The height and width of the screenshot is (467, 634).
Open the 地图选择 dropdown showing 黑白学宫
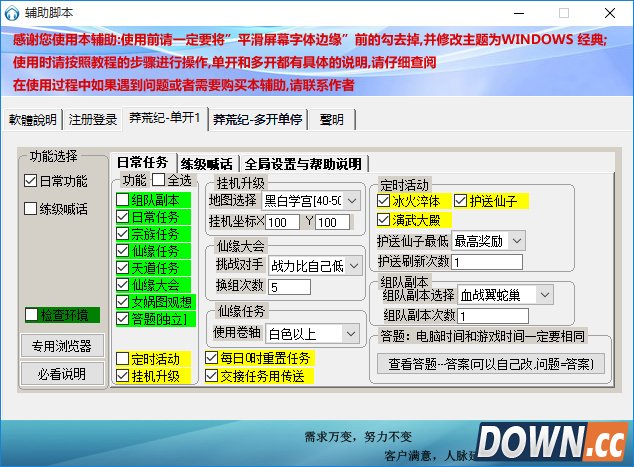[x=312, y=201]
